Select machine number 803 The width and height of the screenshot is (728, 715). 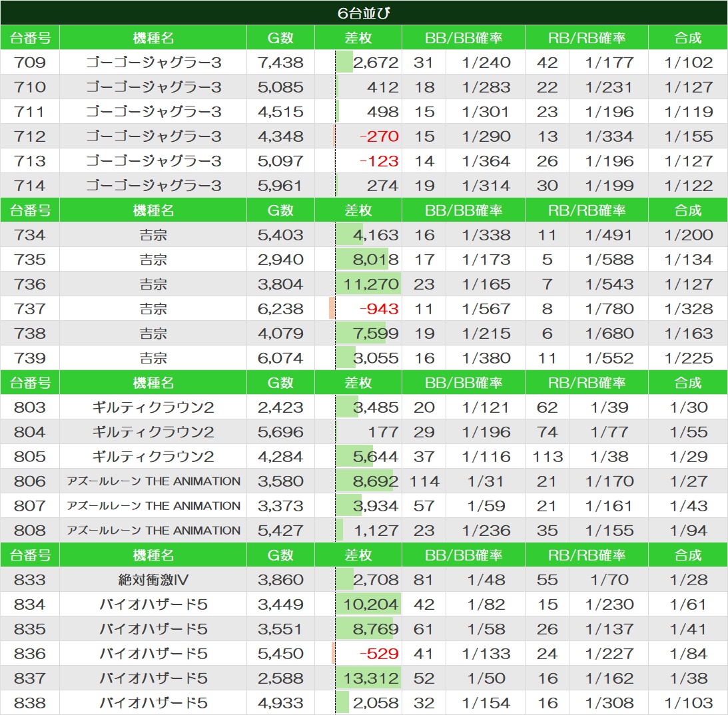30,407
